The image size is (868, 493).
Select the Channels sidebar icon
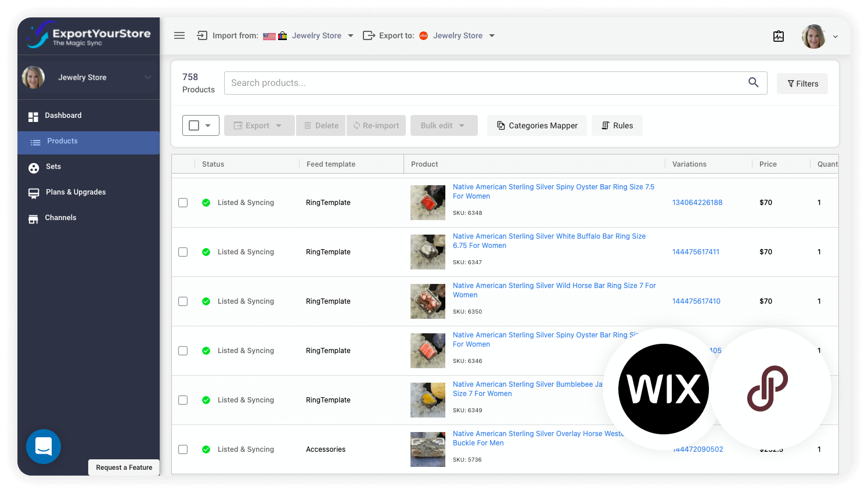tap(33, 218)
